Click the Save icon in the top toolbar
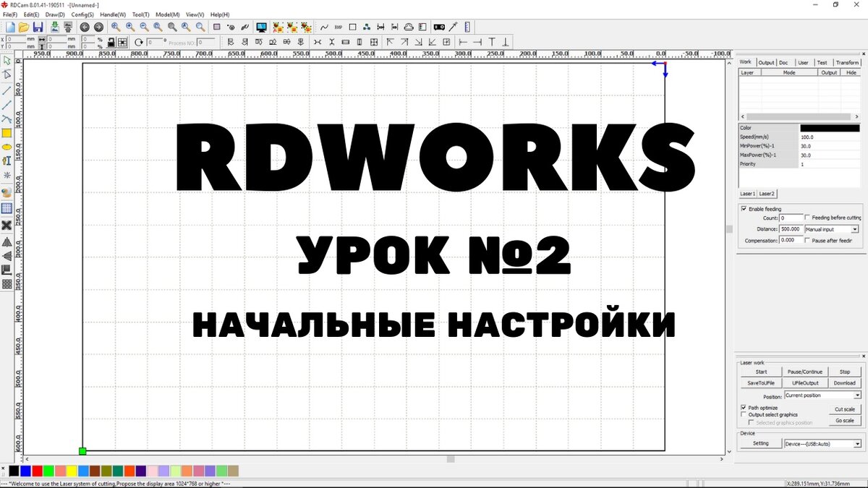868x488 pixels. [x=39, y=27]
